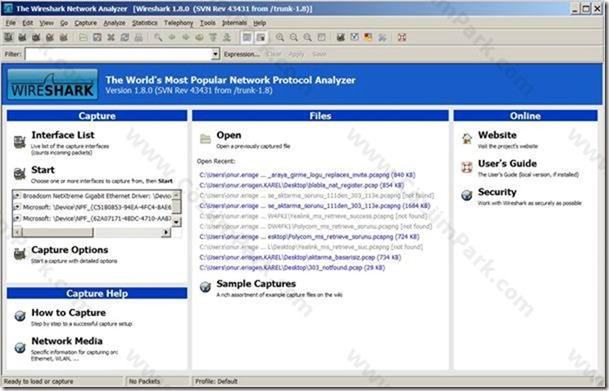Click the Go to packet toolbar icon
Image resolution: width=609 pixels, height=391 pixels.
[x=199, y=37]
